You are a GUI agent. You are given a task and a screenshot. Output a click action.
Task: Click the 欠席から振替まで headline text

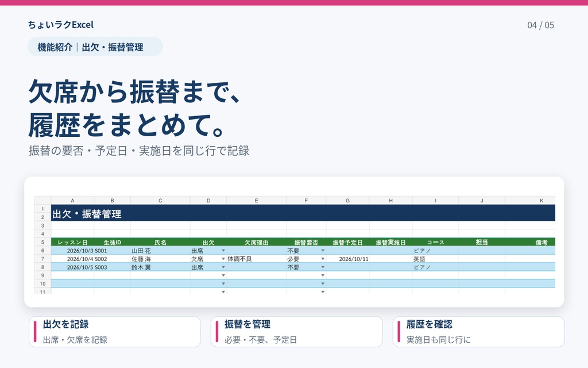[x=134, y=91]
